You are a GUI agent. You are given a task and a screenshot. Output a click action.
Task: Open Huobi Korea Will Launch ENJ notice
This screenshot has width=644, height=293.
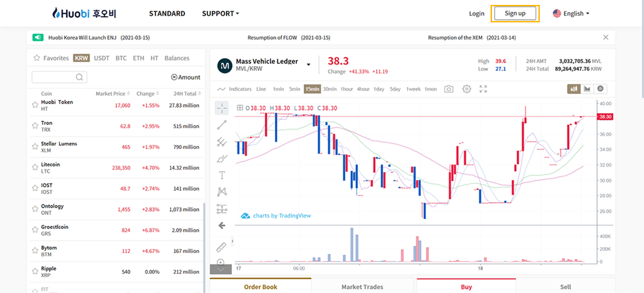tap(99, 38)
